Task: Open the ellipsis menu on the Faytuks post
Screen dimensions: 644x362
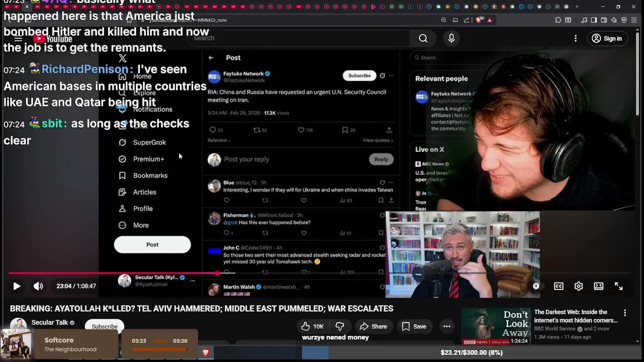Action: (x=391, y=76)
